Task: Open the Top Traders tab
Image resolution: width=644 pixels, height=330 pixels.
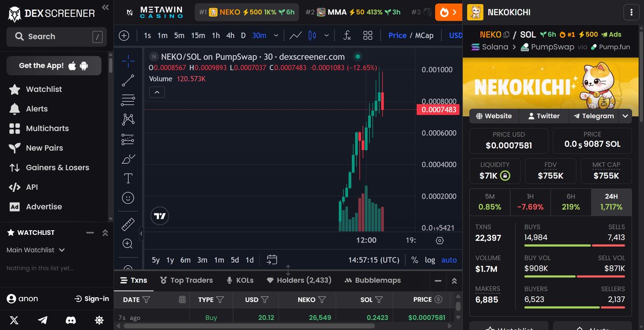Action: (186, 280)
